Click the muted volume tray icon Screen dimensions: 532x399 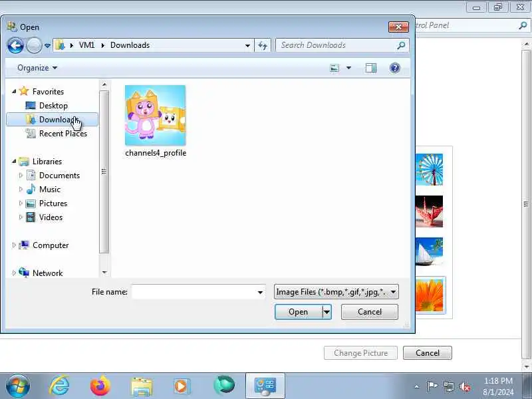(465, 386)
